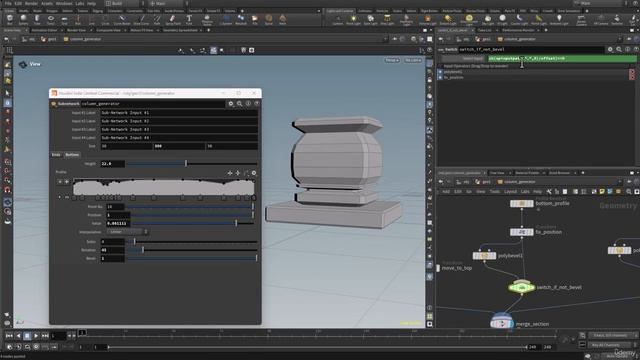Viewport: 640px width, 360px height.
Task: Click the Profile ramp graph
Action: pos(164,187)
